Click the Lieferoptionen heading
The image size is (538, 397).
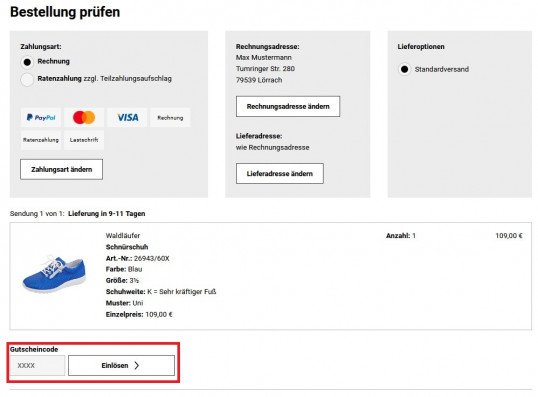coord(421,47)
